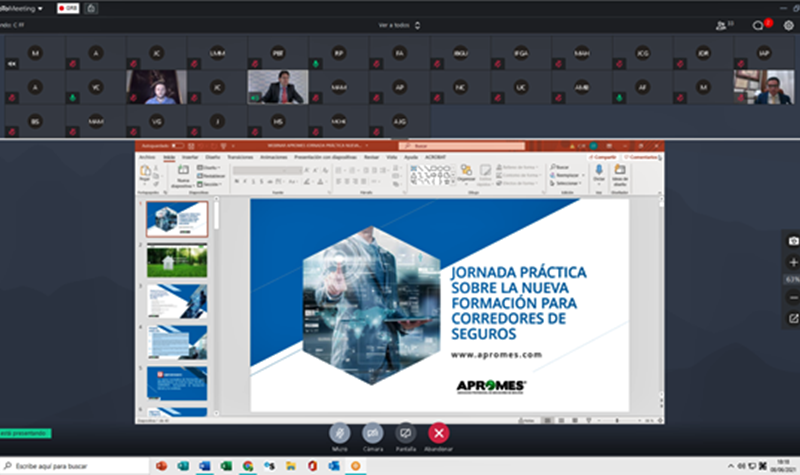Click the share icon next to GRB
Image resolution: width=800 pixels, height=475 pixels.
(91, 8)
